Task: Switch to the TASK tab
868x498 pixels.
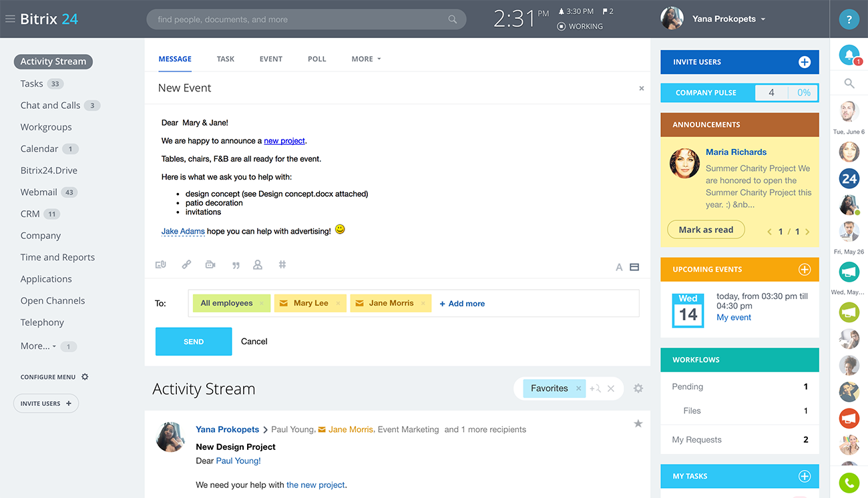Action: (x=226, y=59)
